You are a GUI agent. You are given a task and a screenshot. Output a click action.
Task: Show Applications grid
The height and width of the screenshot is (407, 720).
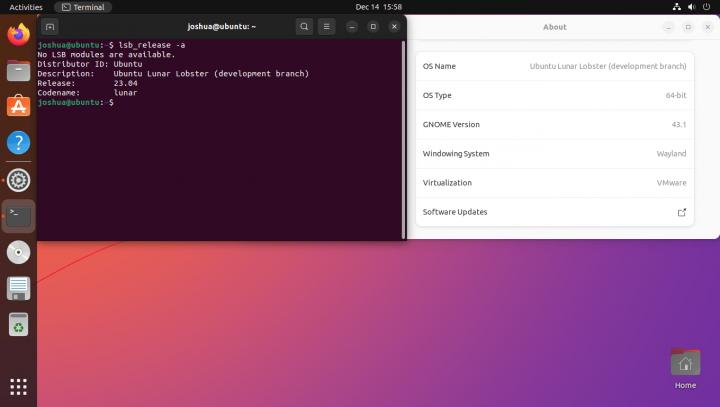18,386
